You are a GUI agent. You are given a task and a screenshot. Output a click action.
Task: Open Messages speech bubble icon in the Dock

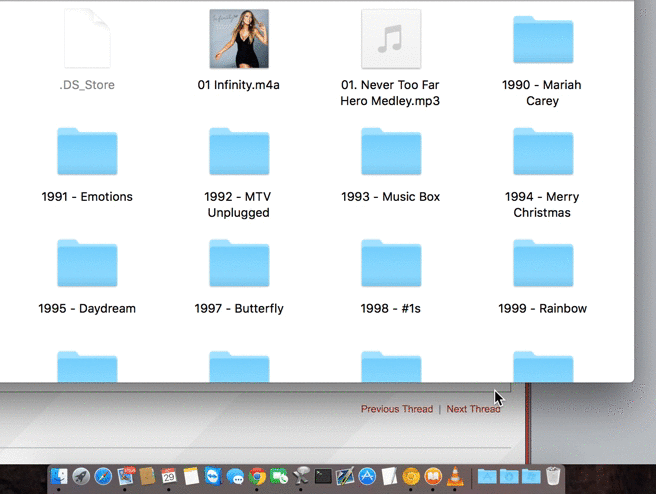tap(235, 476)
